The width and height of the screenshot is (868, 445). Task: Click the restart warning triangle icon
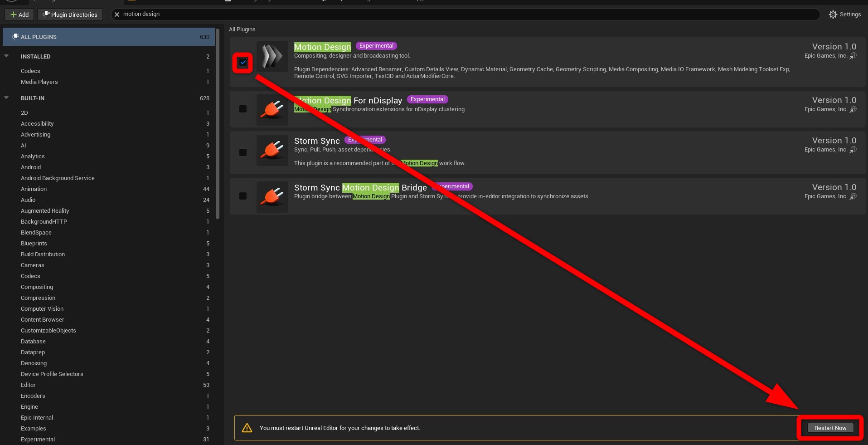coord(247,428)
